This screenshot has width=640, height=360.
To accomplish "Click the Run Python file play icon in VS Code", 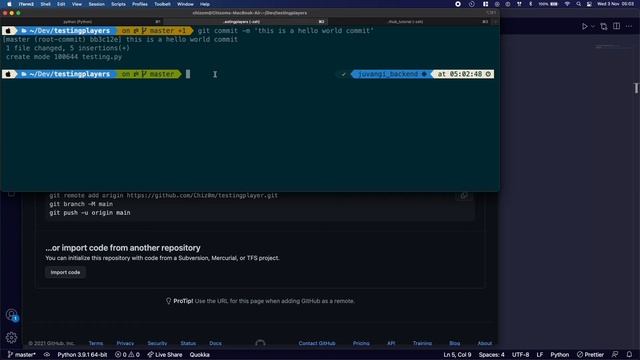I will click(584, 27).
